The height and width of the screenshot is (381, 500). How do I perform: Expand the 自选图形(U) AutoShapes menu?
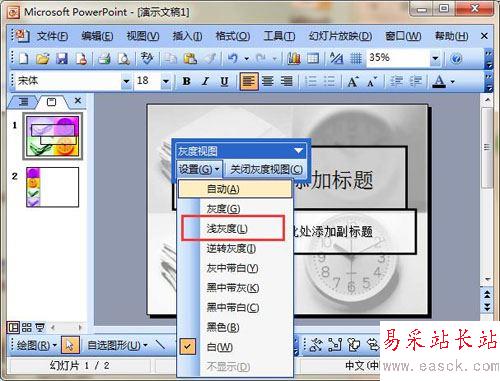pyautogui.click(x=117, y=345)
